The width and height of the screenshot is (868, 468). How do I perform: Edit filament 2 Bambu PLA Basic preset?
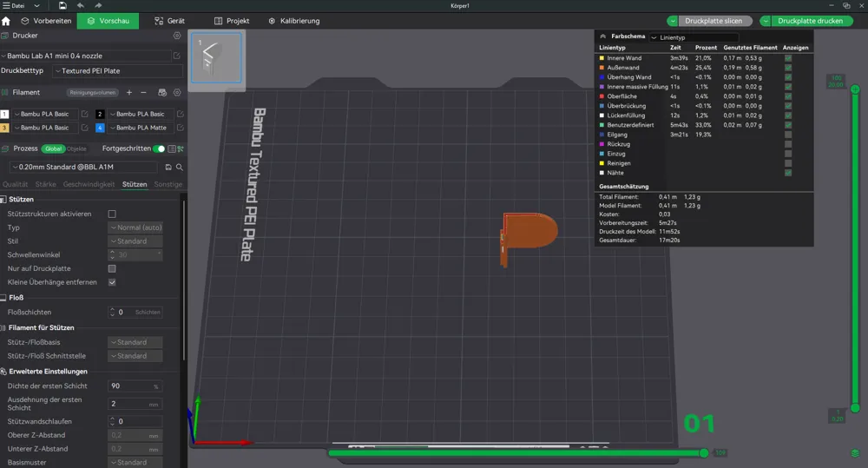pyautogui.click(x=181, y=114)
